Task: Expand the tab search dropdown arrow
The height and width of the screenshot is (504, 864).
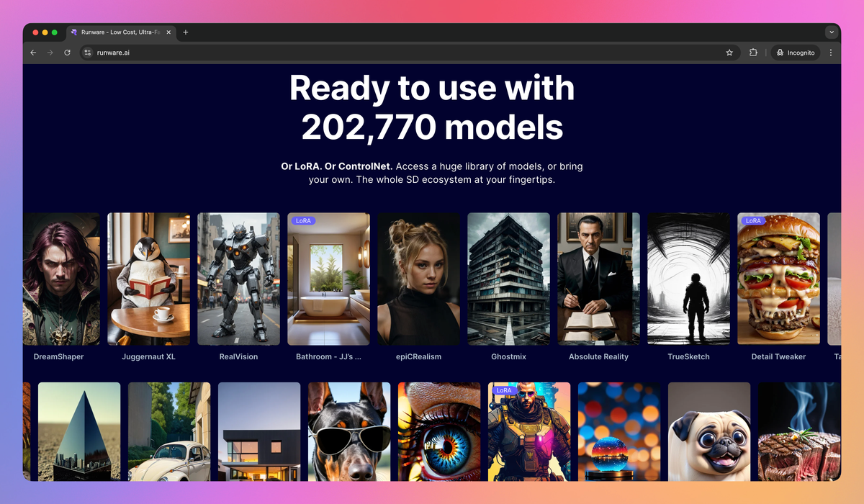Action: [x=832, y=32]
